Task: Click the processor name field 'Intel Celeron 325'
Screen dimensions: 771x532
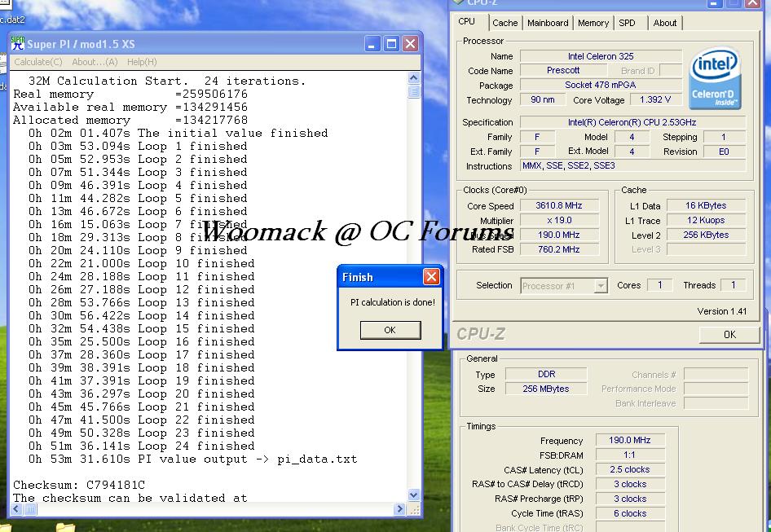Action: tap(601, 56)
